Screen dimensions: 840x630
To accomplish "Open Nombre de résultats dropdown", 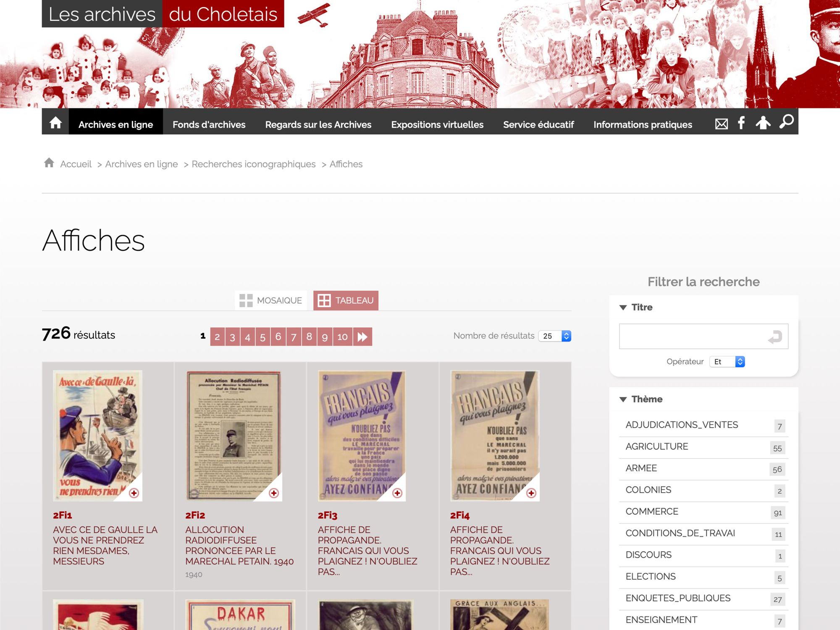I will click(x=554, y=336).
